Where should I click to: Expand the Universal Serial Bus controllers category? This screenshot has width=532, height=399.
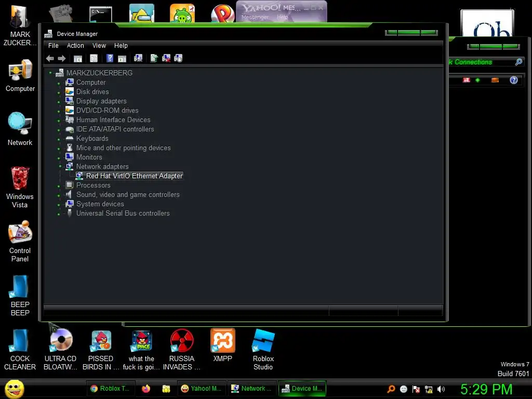(x=59, y=214)
